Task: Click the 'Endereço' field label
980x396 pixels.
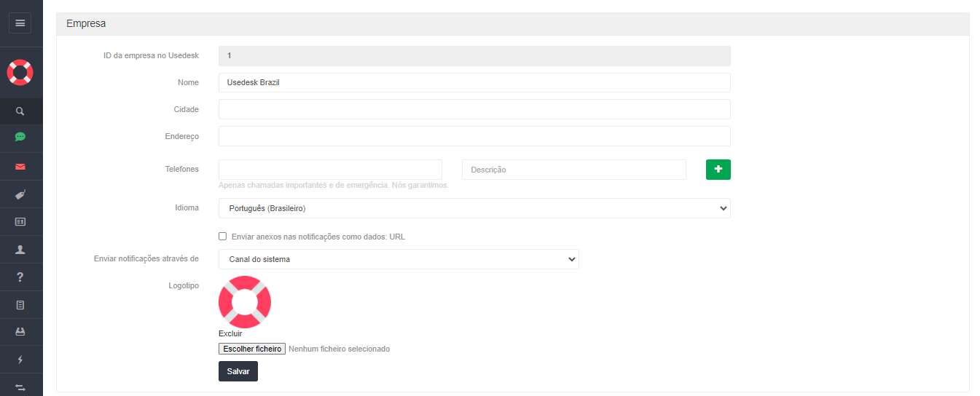Action: point(182,136)
